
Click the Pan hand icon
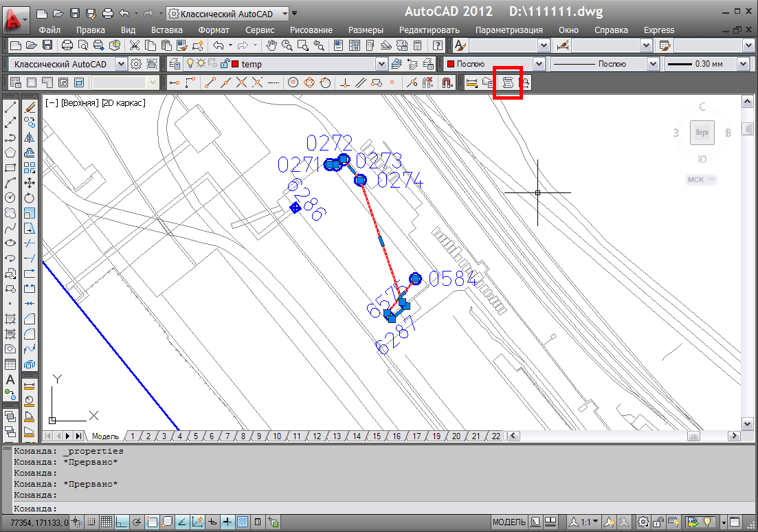271,45
